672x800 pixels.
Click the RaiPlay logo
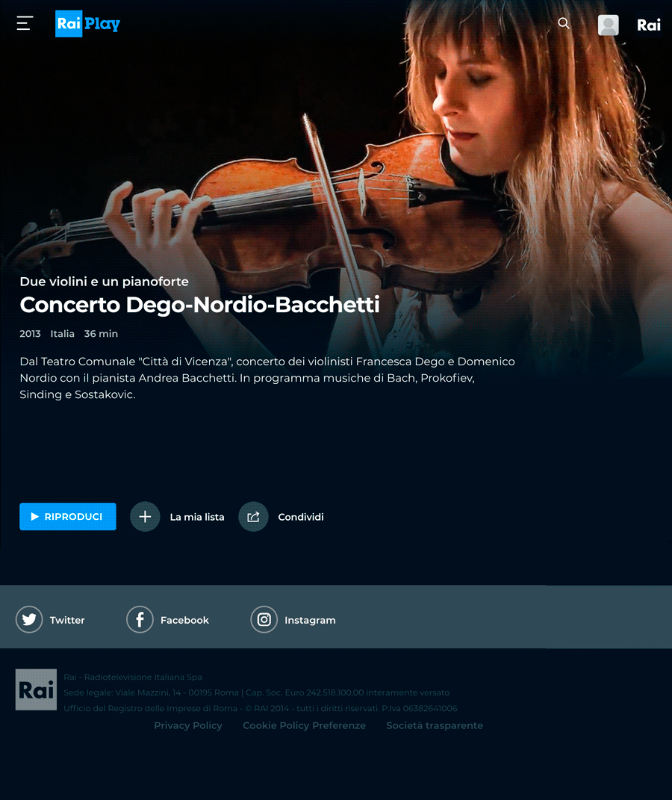click(x=87, y=24)
